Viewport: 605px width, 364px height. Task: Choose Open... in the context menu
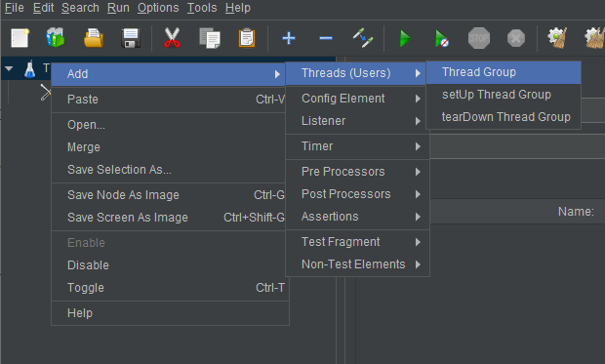pyautogui.click(x=169, y=125)
